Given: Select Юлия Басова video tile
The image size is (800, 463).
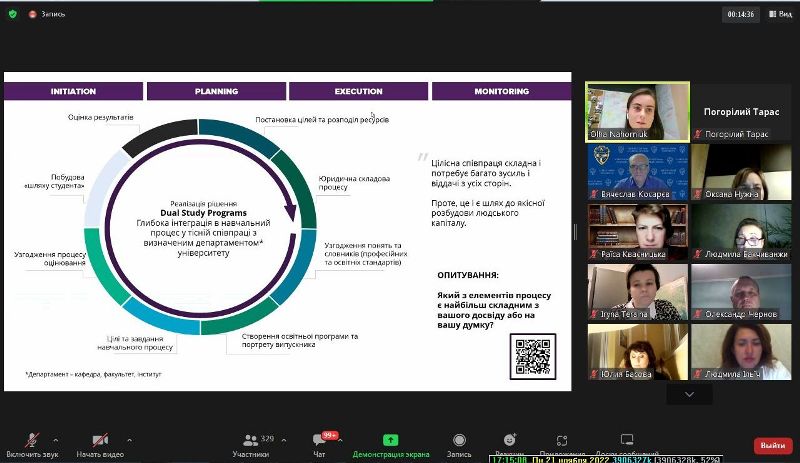Looking at the screenshot, I should point(637,352).
